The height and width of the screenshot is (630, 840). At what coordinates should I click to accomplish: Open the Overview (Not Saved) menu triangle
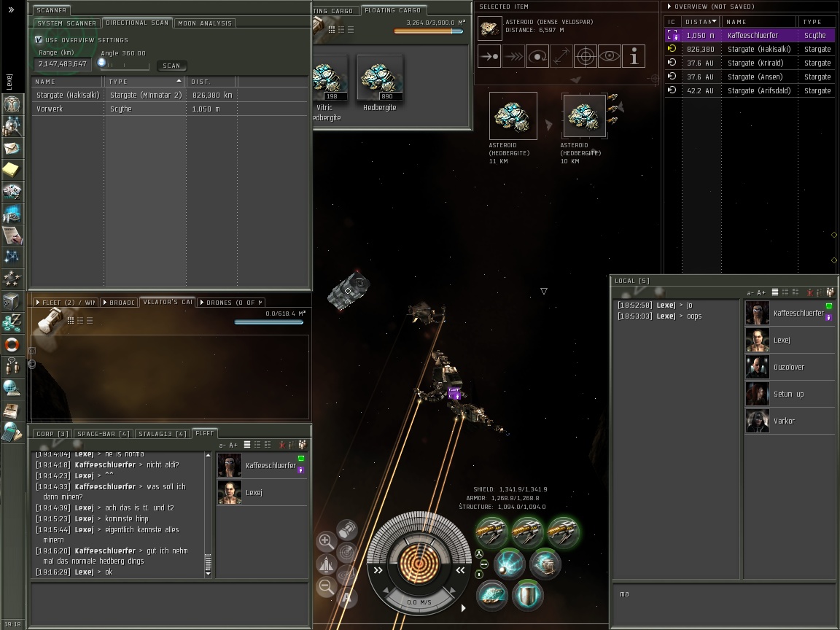(x=669, y=7)
